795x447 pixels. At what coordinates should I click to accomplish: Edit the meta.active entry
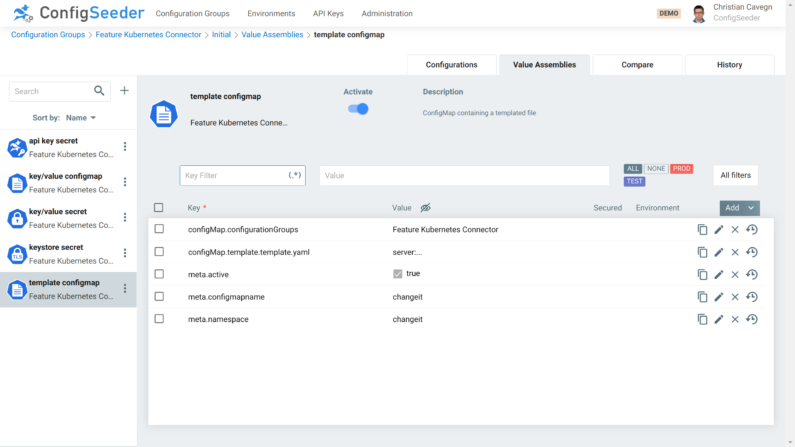[x=718, y=274]
